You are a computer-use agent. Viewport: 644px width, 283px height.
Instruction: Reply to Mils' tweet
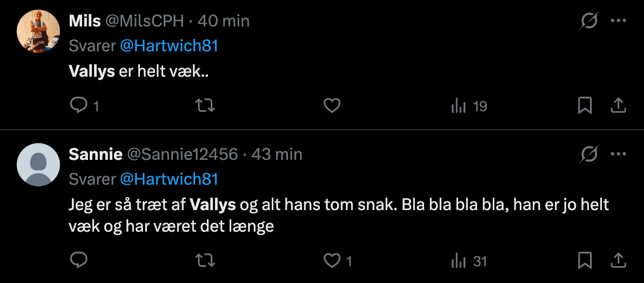(79, 106)
